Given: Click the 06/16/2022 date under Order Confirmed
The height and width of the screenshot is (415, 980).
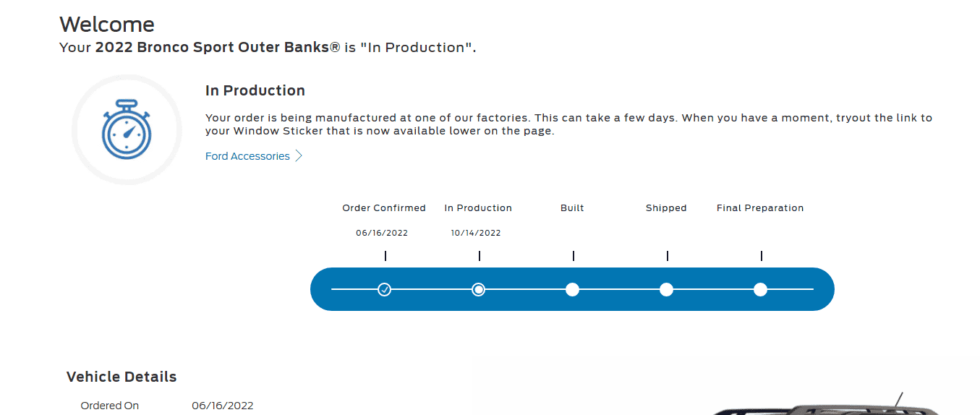Looking at the screenshot, I should click(x=382, y=233).
